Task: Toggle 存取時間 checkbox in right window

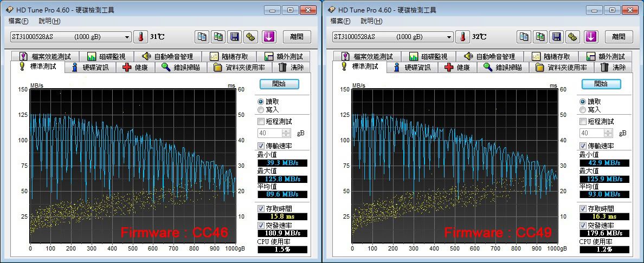Action: tap(583, 208)
